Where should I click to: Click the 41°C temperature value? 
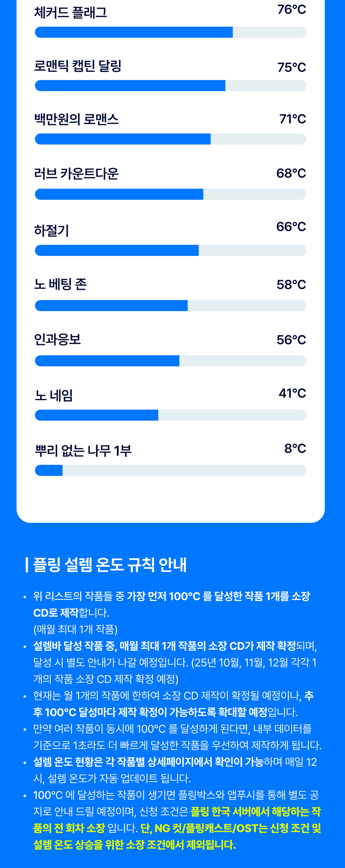tap(292, 393)
